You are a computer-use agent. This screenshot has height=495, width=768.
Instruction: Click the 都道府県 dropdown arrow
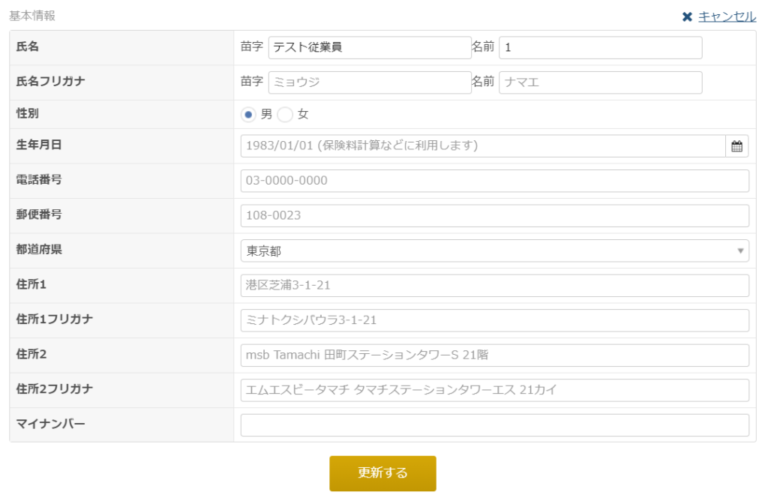tap(741, 251)
